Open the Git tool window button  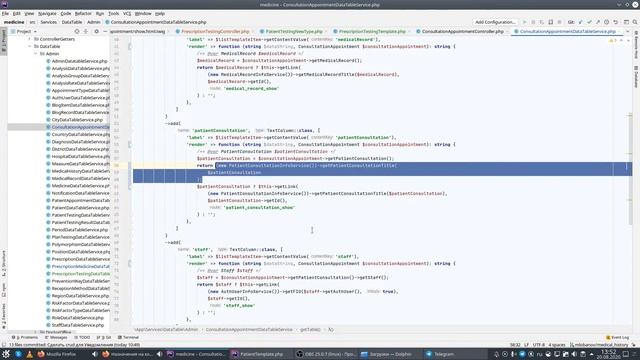pyautogui.click(x=104, y=338)
